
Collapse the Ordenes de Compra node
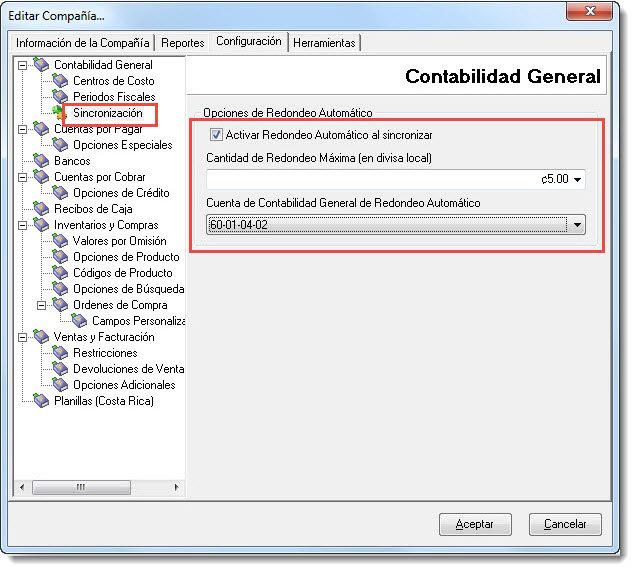[x=42, y=305]
